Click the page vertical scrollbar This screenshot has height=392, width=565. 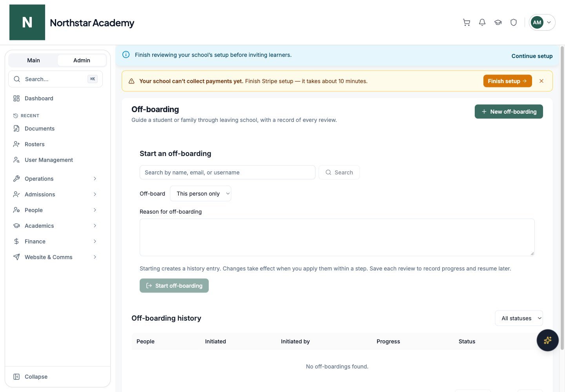[562, 198]
